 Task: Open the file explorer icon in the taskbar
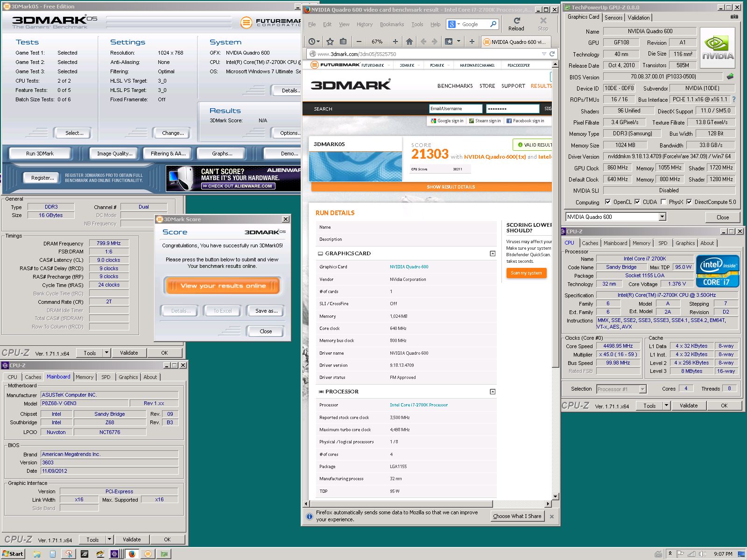(x=37, y=554)
